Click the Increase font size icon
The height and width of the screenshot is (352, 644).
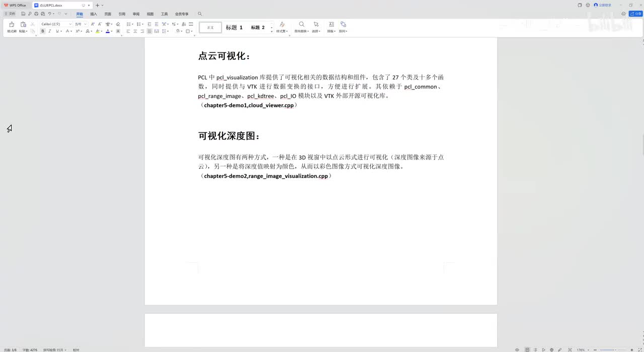coord(93,24)
